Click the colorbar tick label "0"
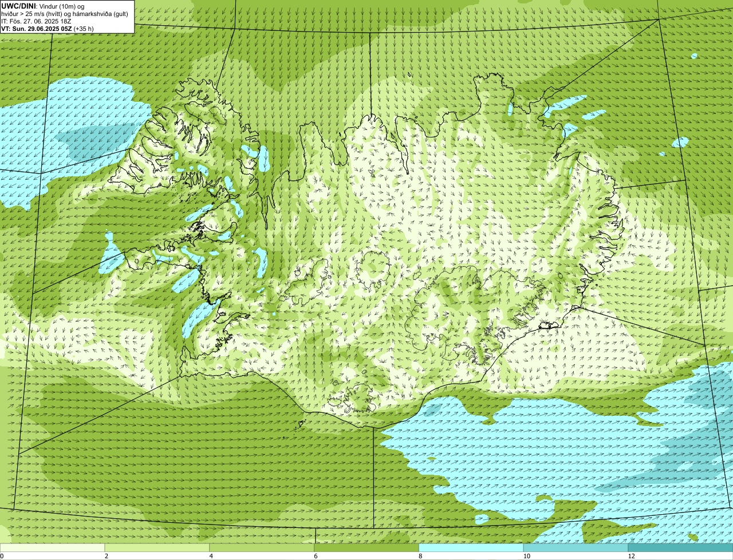 click(x=2, y=556)
